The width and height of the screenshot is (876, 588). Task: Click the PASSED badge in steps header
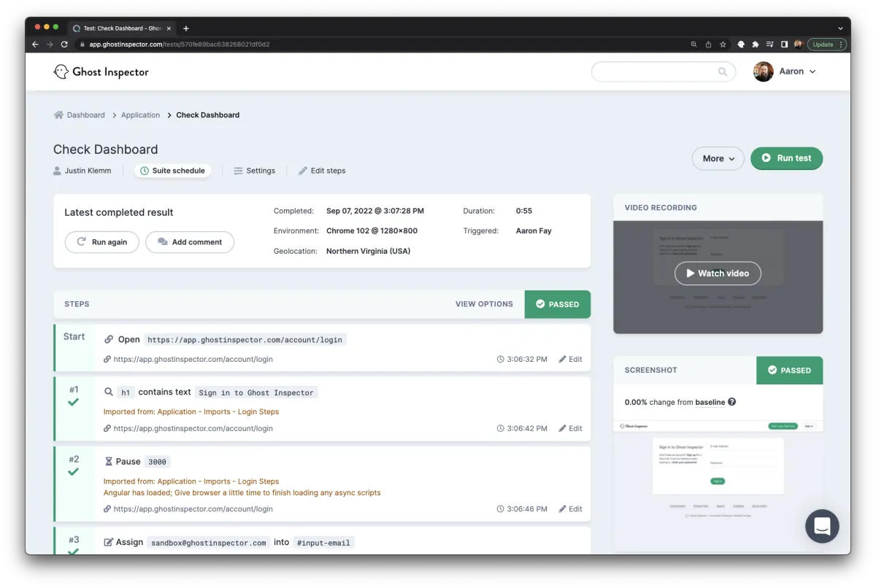[x=558, y=304]
